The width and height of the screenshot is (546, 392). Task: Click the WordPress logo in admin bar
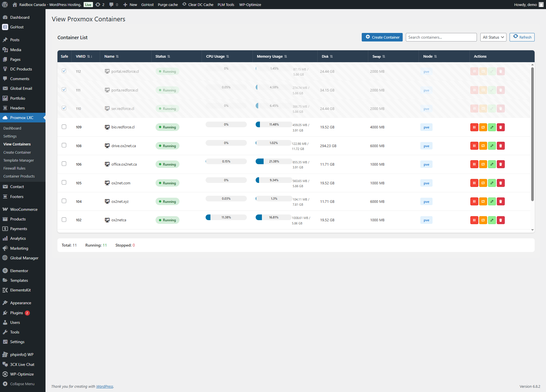point(5,5)
